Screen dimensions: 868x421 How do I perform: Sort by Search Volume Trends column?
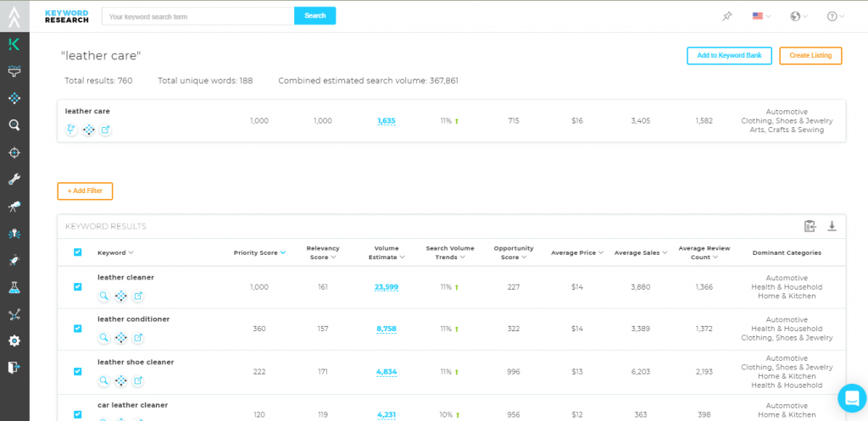click(x=450, y=252)
